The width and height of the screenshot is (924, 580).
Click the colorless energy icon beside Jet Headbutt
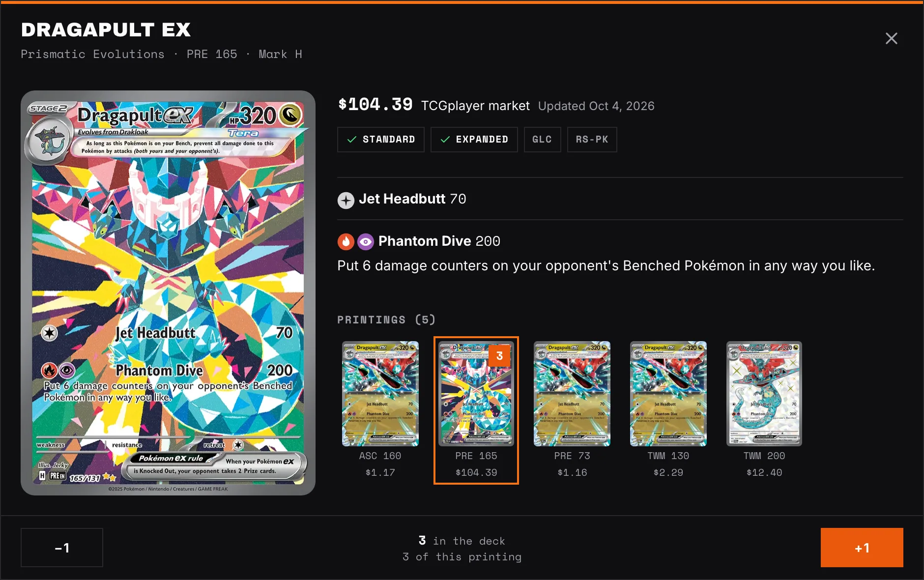(346, 200)
